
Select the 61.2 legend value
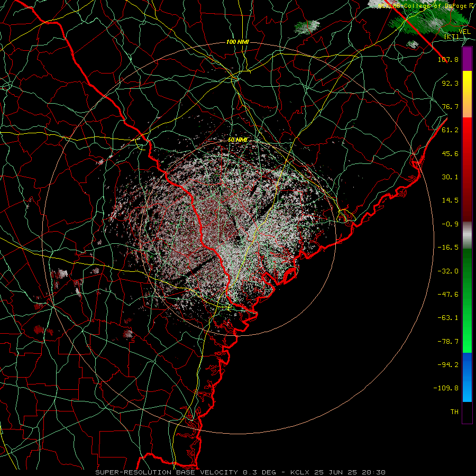450,130
